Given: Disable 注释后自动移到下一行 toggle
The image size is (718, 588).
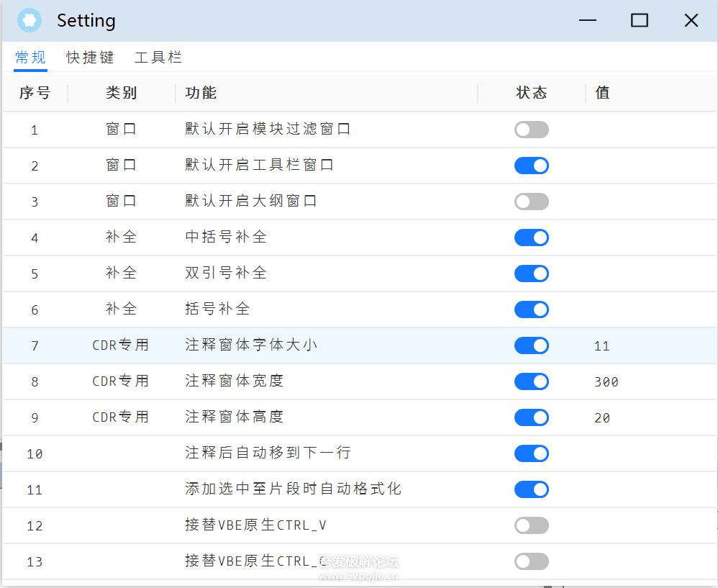Looking at the screenshot, I should tap(531, 453).
